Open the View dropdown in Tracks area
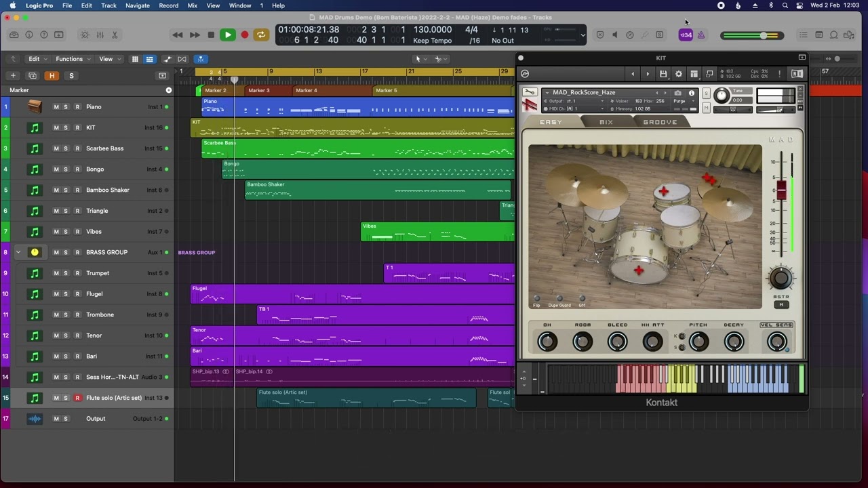This screenshot has width=868, height=488. point(108,59)
